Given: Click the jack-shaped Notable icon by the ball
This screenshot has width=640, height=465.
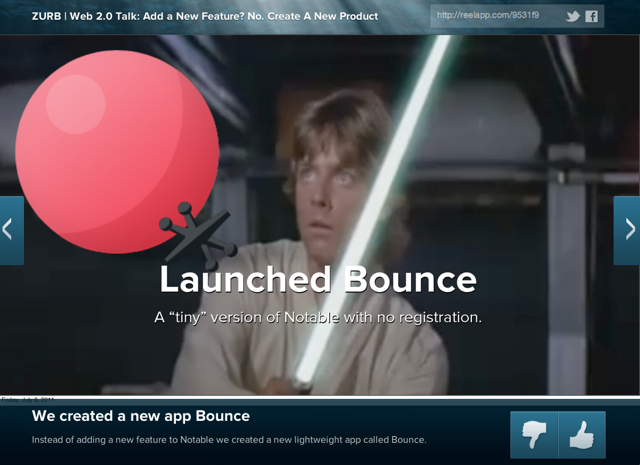Looking at the screenshot, I should [x=198, y=235].
